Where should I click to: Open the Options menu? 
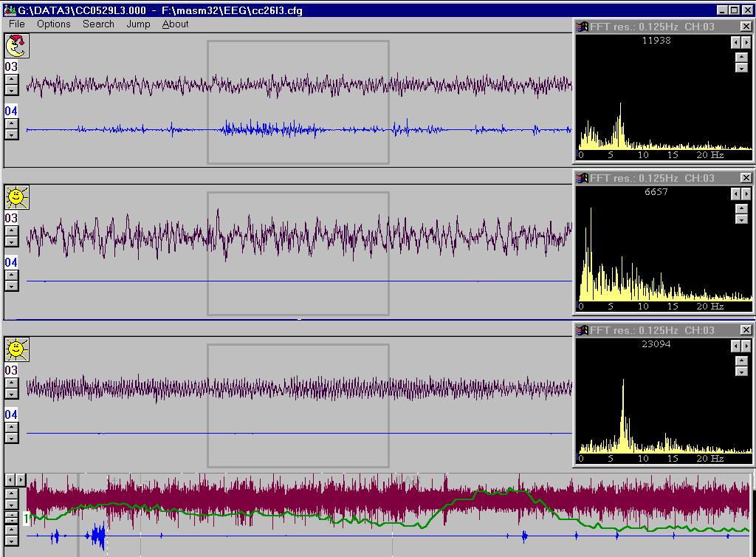tap(53, 24)
